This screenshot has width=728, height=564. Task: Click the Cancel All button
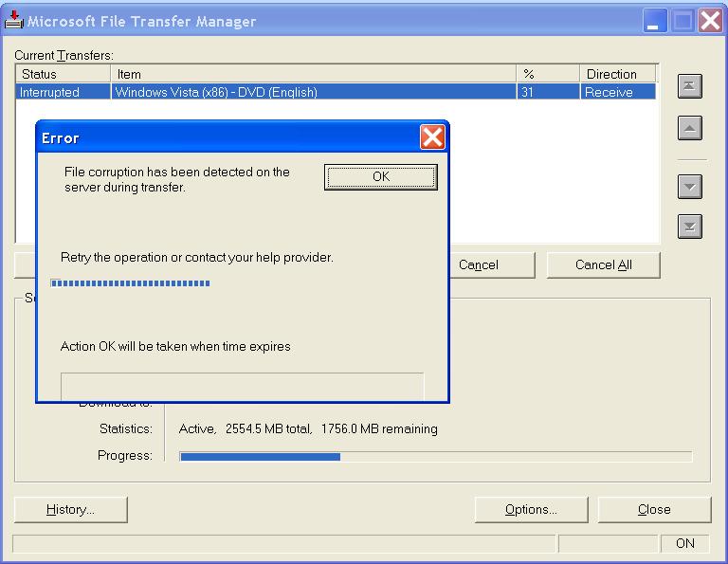[603, 265]
